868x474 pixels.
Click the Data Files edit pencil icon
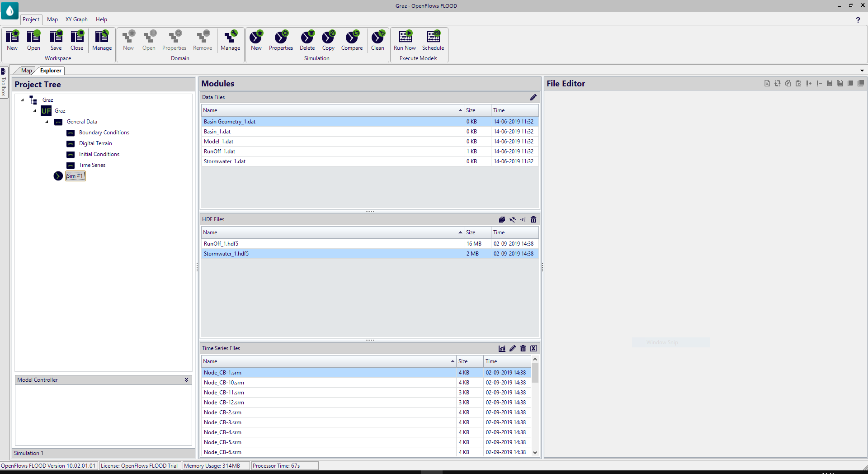click(533, 97)
